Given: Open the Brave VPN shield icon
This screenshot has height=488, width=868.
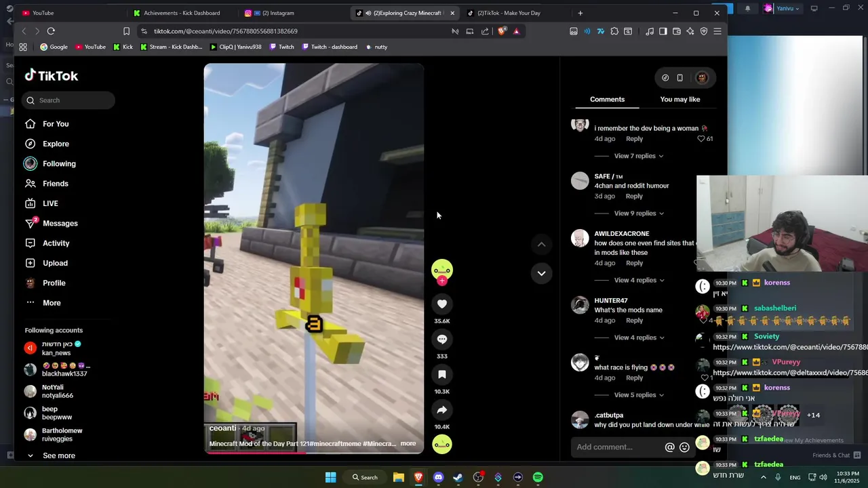Looking at the screenshot, I should 704,31.
